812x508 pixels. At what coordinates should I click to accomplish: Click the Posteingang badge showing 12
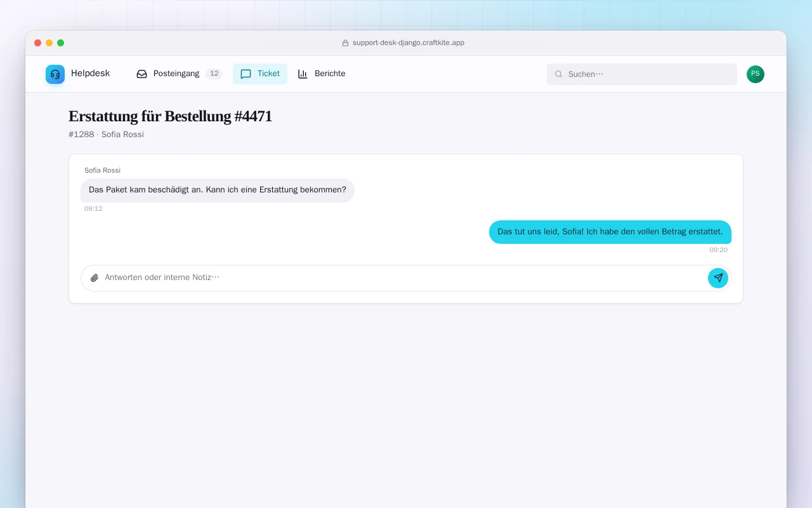(214, 74)
